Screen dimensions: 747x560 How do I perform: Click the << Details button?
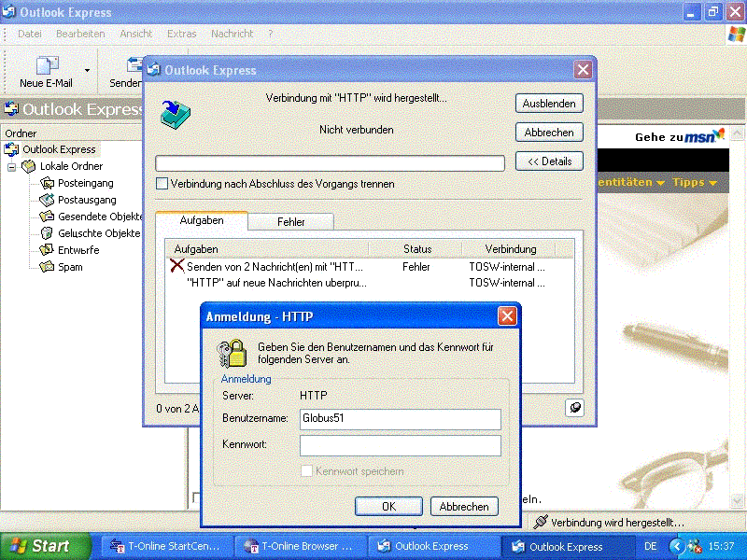pos(549,161)
